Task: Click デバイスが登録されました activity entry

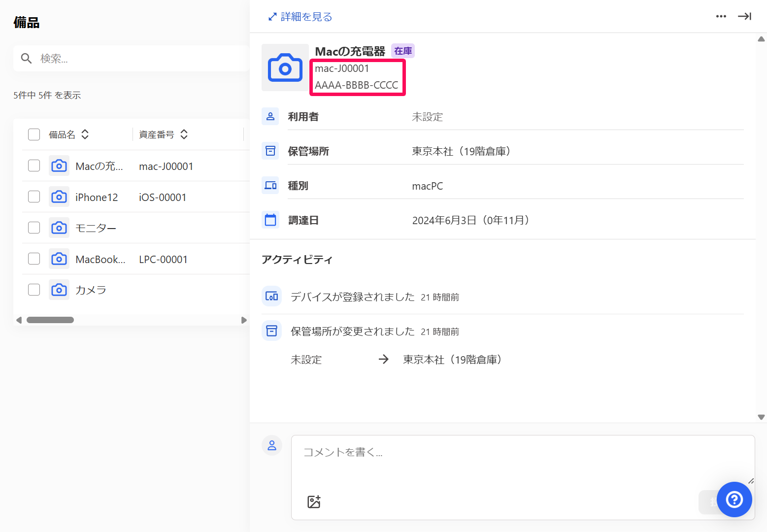Action: click(x=353, y=297)
